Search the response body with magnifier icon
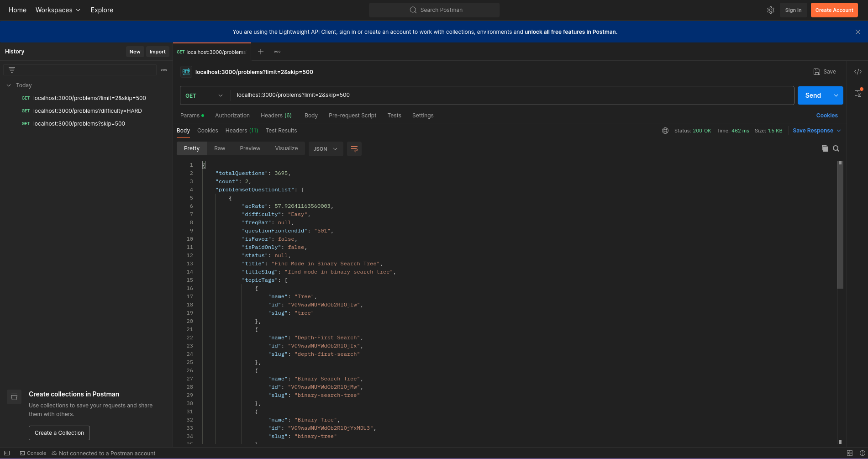This screenshot has width=868, height=459. click(x=836, y=148)
